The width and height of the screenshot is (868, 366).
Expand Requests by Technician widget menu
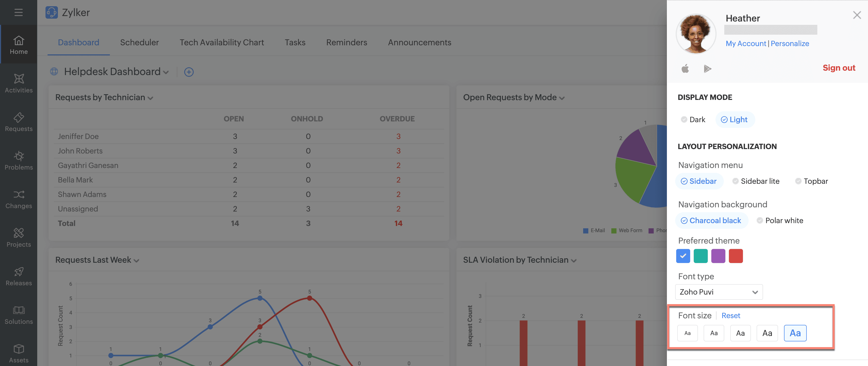(x=151, y=98)
